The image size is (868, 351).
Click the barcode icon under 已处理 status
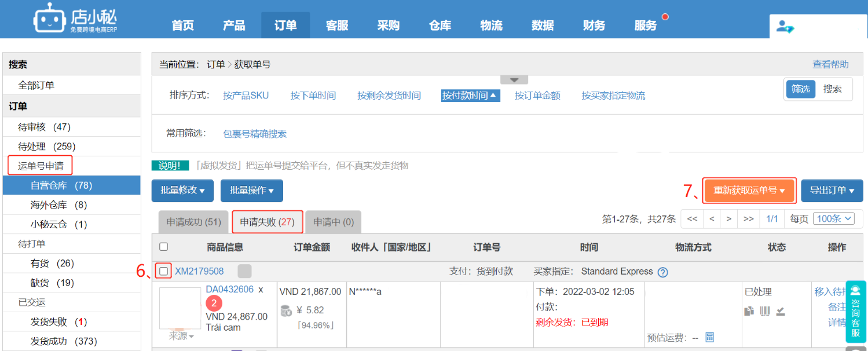(765, 311)
